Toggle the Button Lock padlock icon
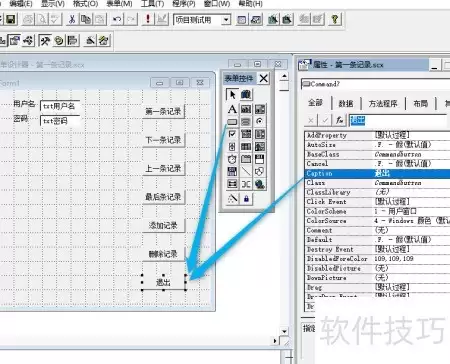 (246, 199)
